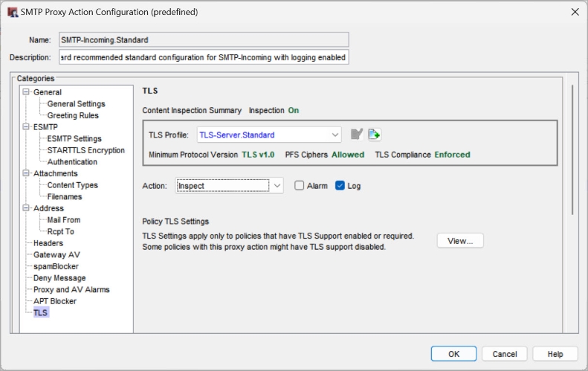Select the Address parent category
This screenshot has height=371, width=588.
point(48,209)
